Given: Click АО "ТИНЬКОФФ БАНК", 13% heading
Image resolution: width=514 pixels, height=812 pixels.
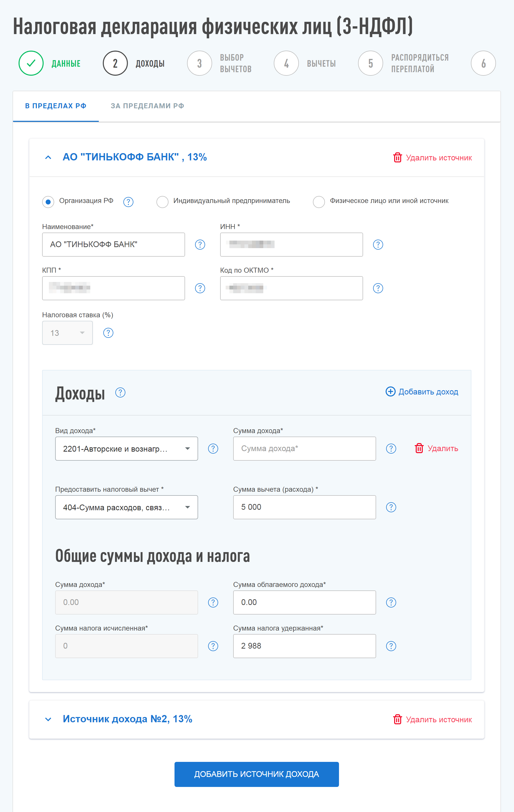Looking at the screenshot, I should 135,157.
